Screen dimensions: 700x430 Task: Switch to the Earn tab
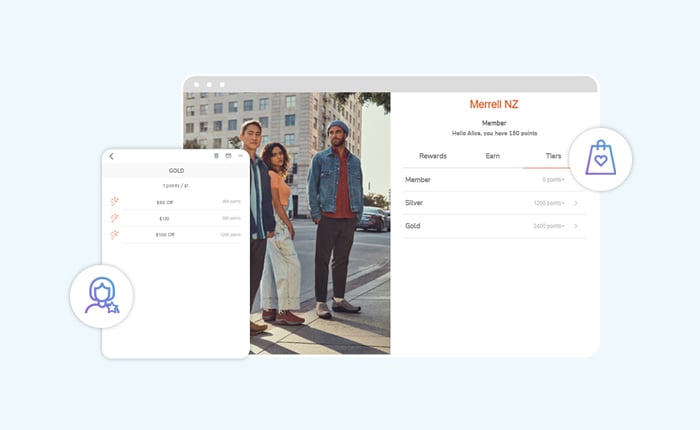(x=492, y=156)
